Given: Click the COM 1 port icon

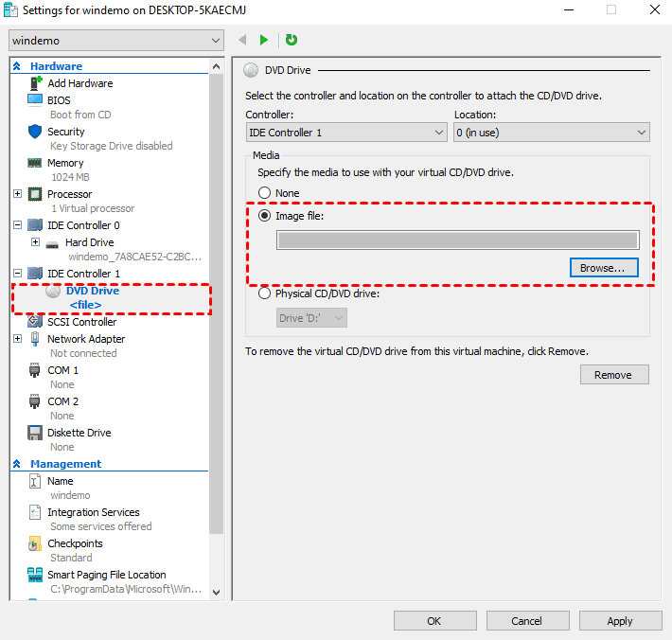Looking at the screenshot, I should tap(35, 370).
